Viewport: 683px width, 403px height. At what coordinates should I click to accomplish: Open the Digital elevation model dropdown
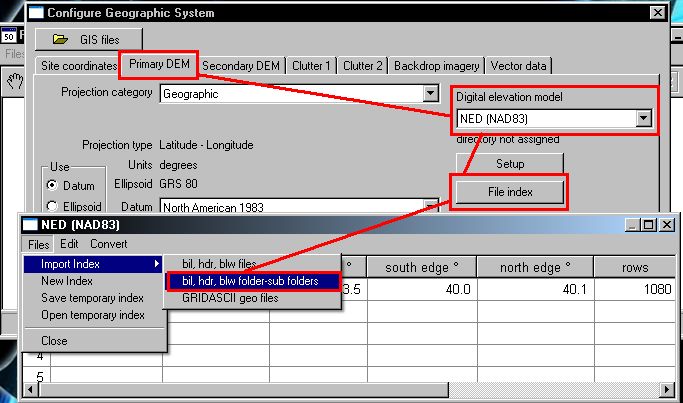click(643, 119)
